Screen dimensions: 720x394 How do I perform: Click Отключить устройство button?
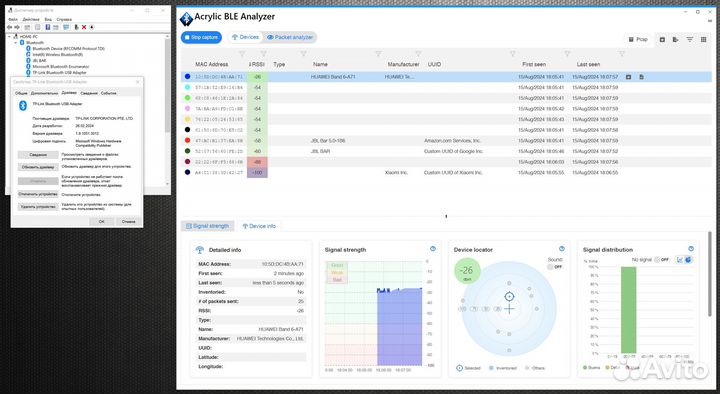tap(38, 194)
